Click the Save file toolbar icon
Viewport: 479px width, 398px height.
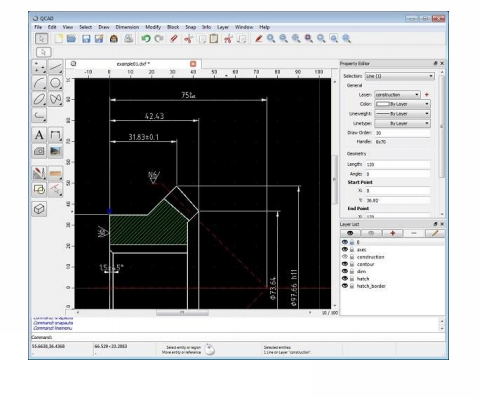point(86,39)
